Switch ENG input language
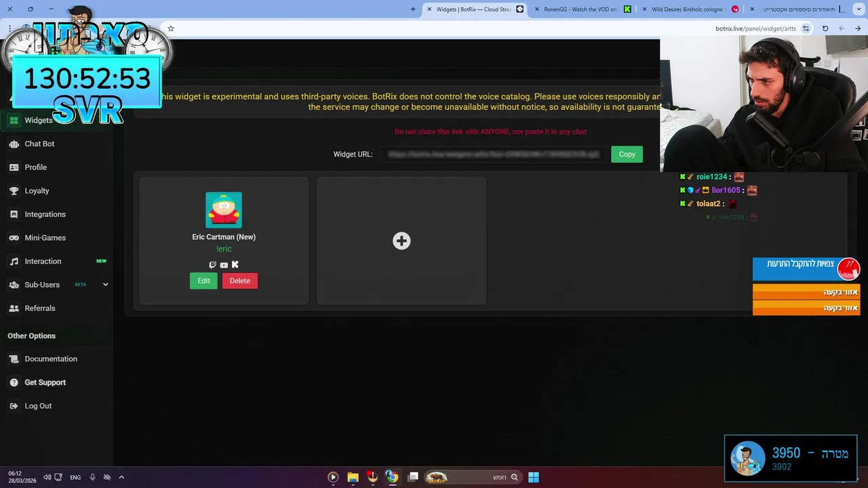Image resolution: width=868 pixels, height=488 pixels. (75, 477)
